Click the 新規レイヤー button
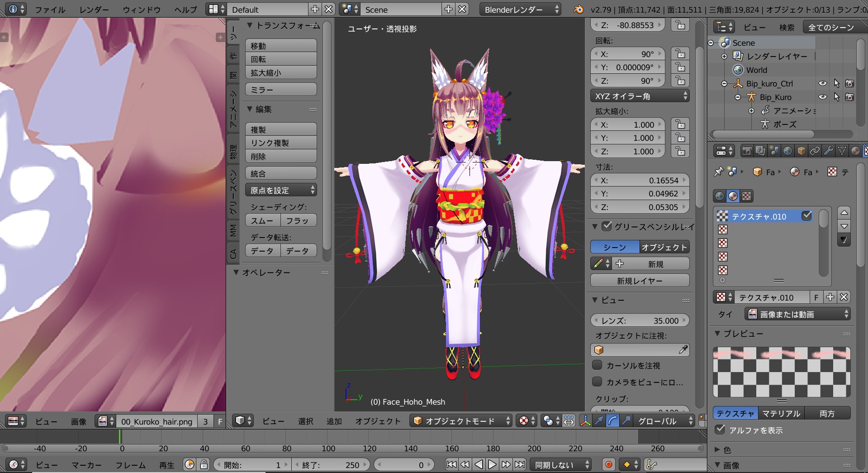This screenshot has width=868, height=473. [640, 281]
